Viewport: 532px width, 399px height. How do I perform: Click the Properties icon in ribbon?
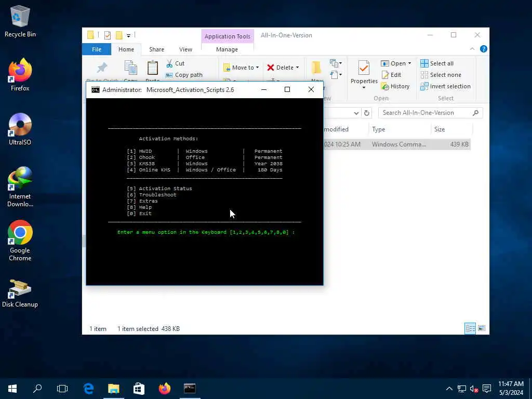pos(364,68)
